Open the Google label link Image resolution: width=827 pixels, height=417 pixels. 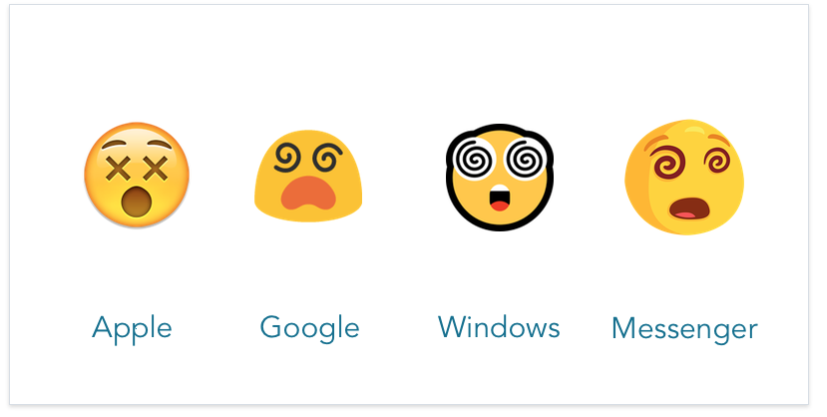[310, 328]
